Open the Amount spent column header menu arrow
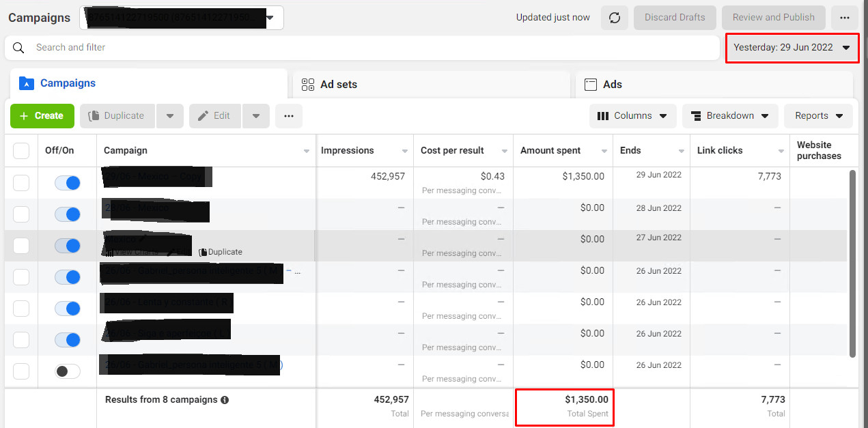868x428 pixels. coord(604,152)
